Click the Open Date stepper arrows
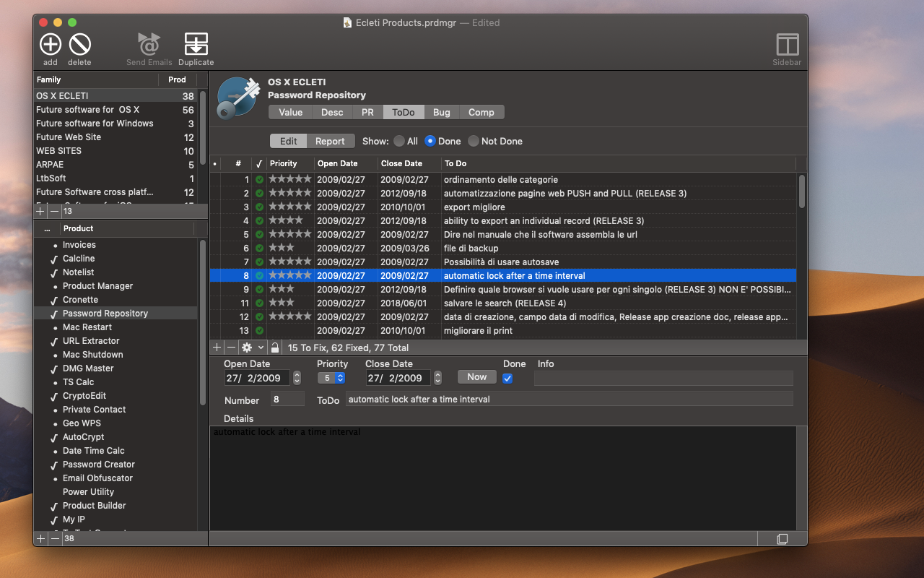Image resolution: width=924 pixels, height=578 pixels. (297, 378)
